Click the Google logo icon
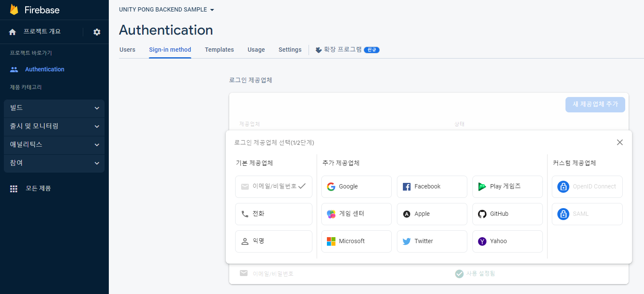644x294 pixels. (331, 187)
